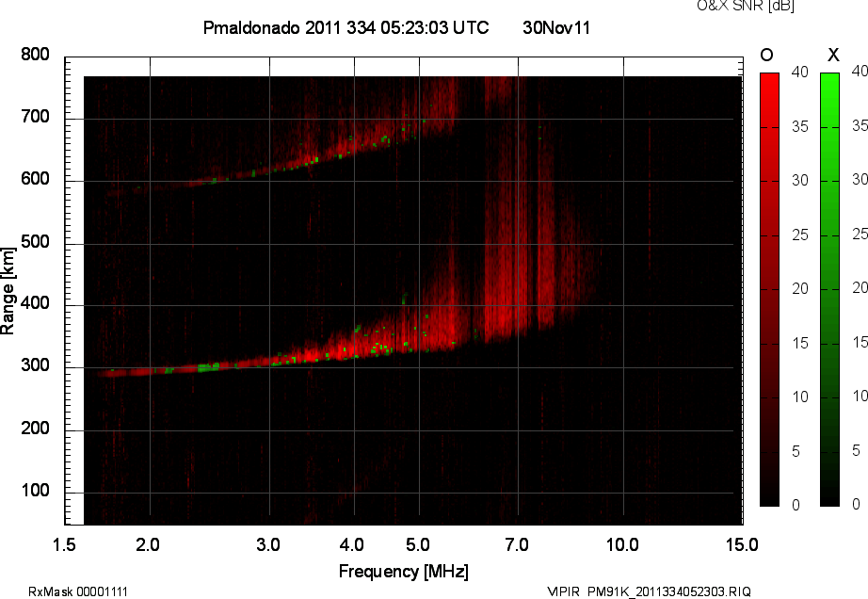Click the "VIPIR" label in the footer

point(563,591)
